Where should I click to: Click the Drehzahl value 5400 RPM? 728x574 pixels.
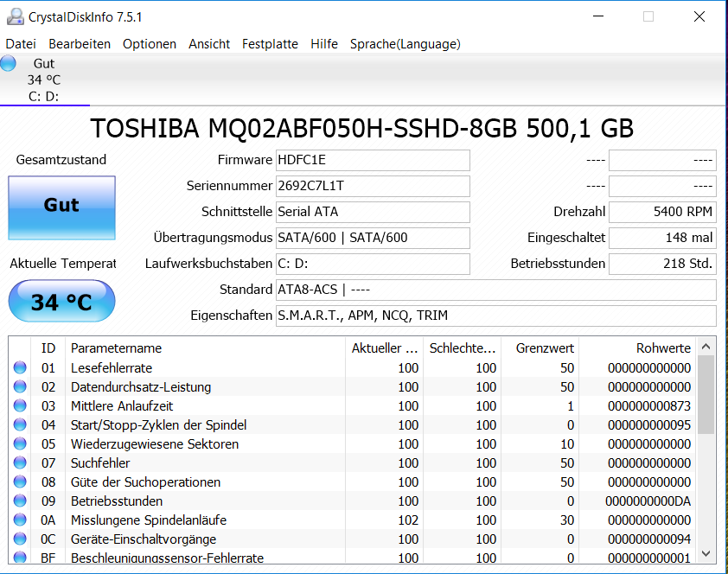(x=662, y=212)
